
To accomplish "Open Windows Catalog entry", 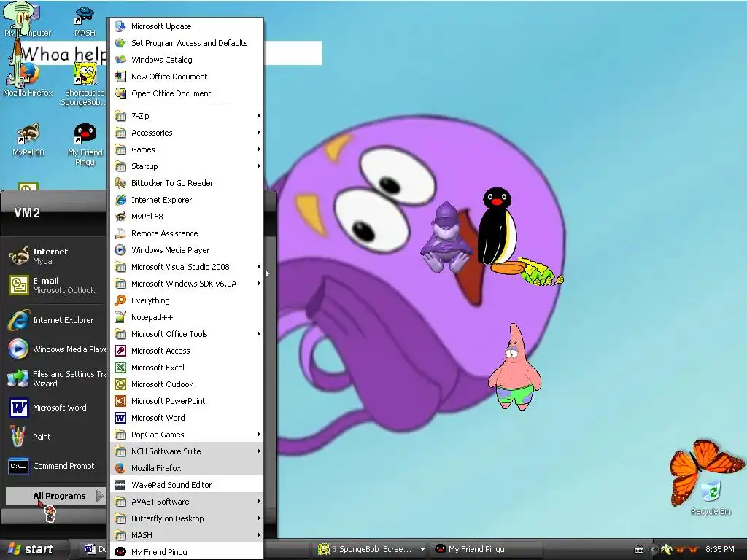I will [187, 60].
